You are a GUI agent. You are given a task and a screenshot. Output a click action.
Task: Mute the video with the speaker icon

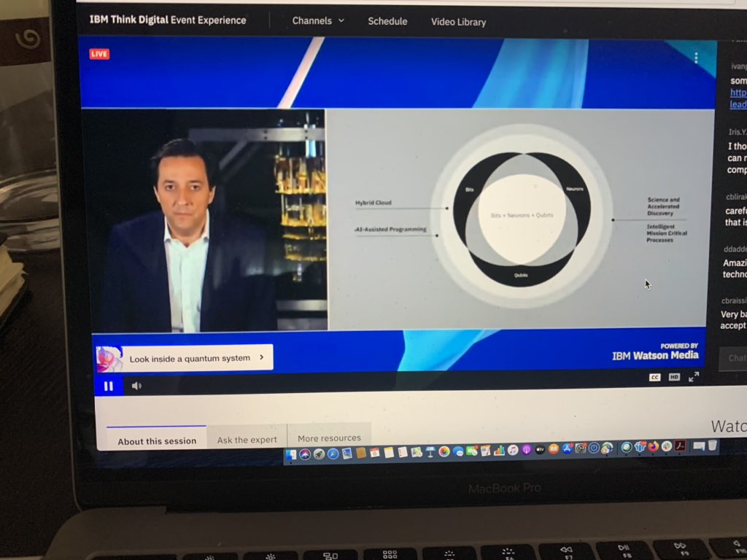pos(136,386)
